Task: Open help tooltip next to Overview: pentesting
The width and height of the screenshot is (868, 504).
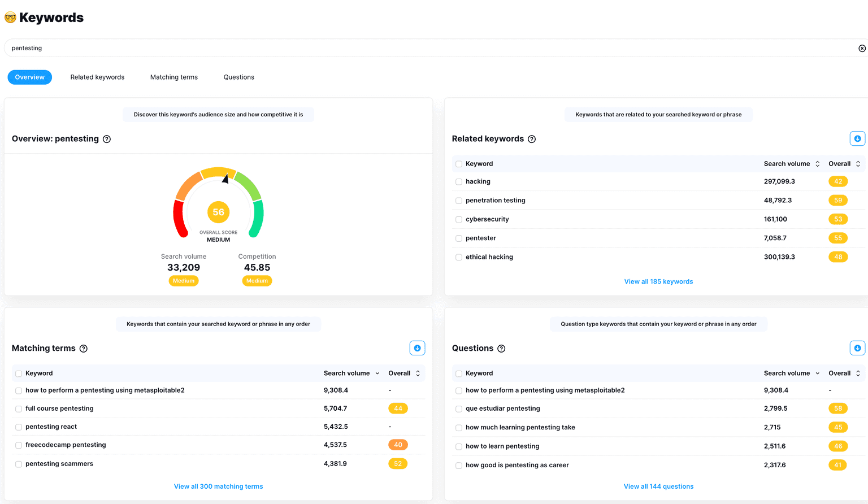Action: pos(107,138)
